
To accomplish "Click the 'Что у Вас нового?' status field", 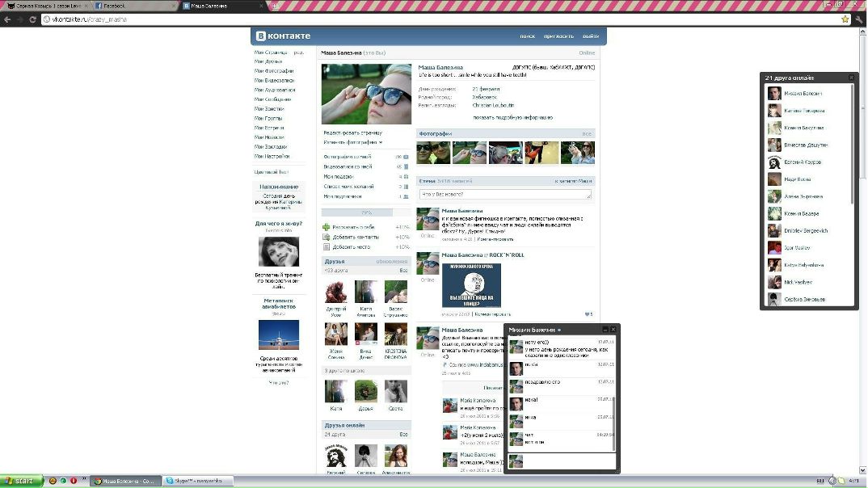I will click(505, 195).
